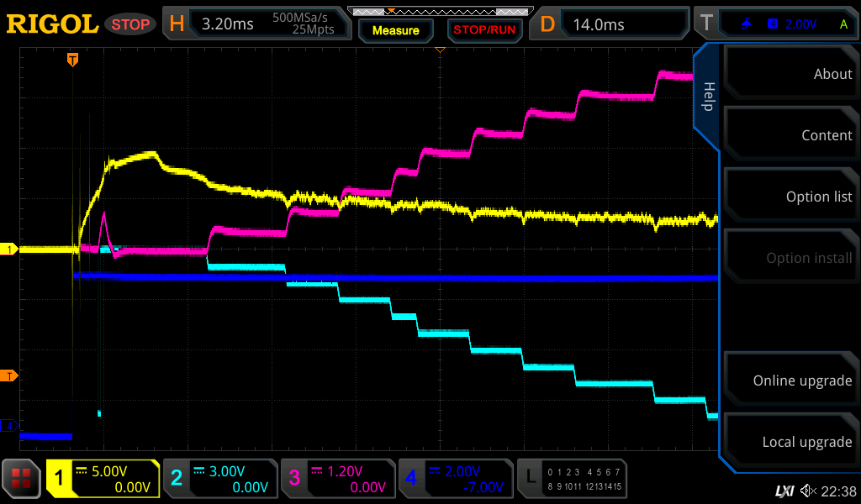The width and height of the screenshot is (861, 504).
Task: Select the orange trigger level marker on left edge
Action: pos(10,375)
